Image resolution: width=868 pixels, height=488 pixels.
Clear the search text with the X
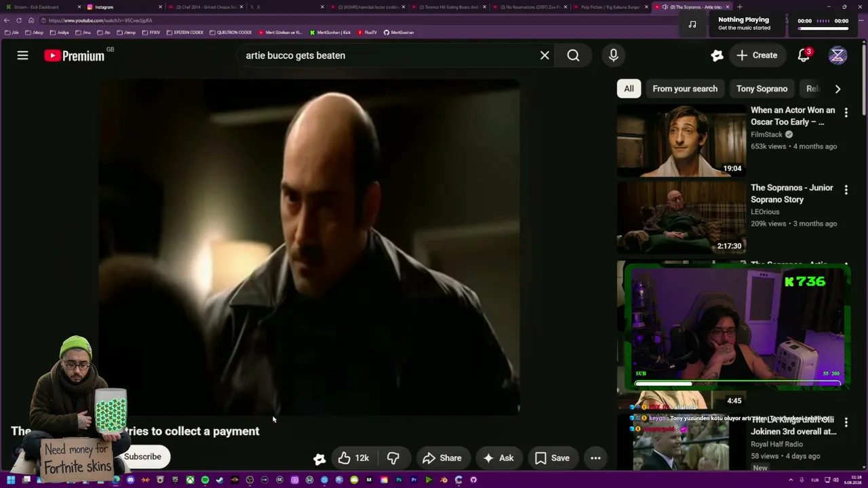[x=545, y=56]
